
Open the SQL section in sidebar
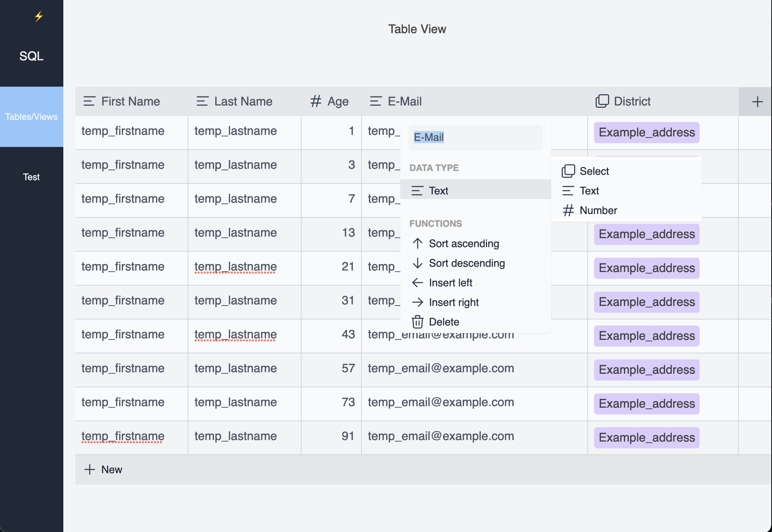tap(31, 56)
